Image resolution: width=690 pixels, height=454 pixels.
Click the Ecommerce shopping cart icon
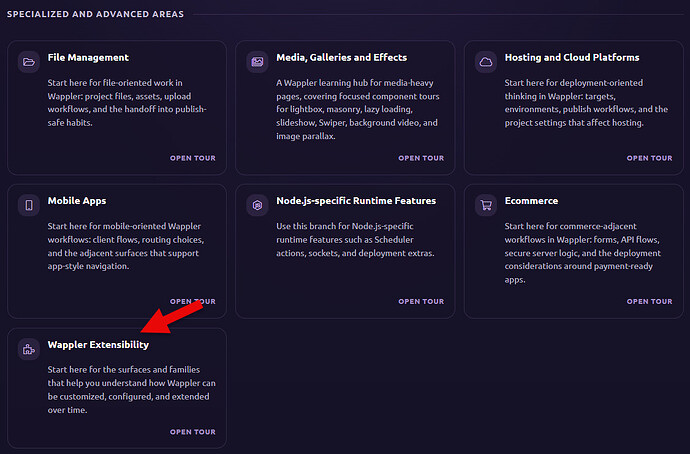coord(486,205)
